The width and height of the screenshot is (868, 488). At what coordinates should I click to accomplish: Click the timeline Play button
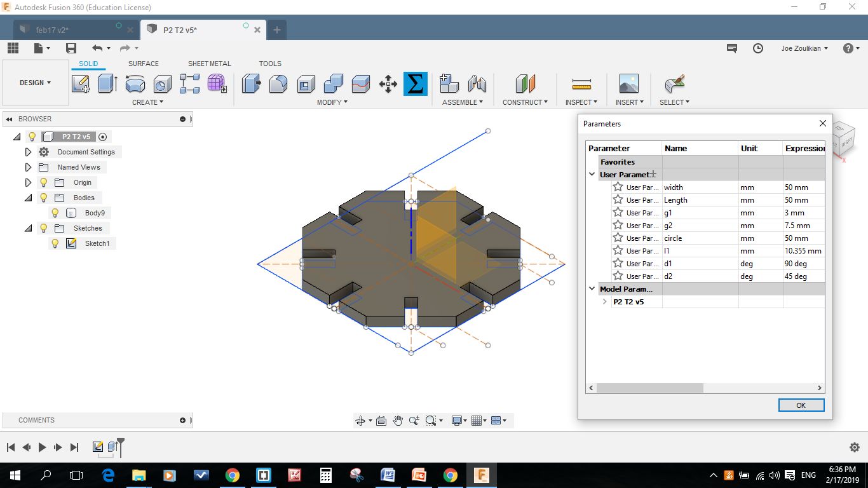point(43,447)
